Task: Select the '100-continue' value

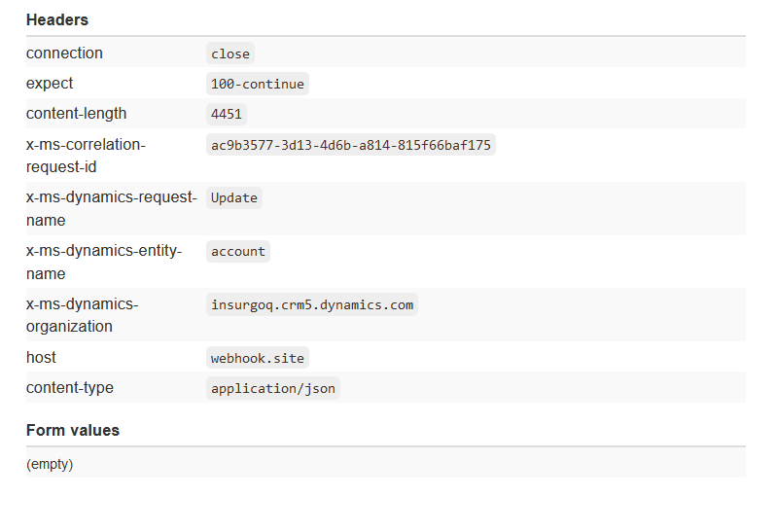Action: [x=258, y=84]
